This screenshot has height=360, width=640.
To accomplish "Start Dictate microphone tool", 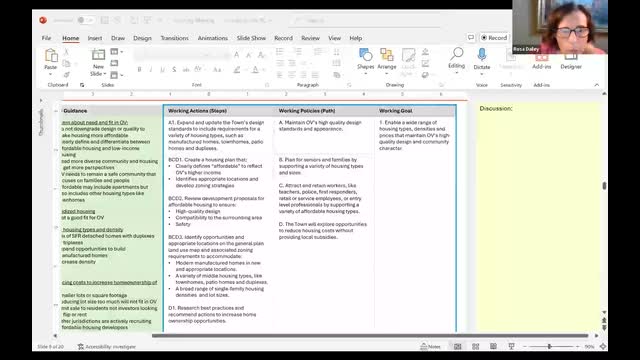I will pos(482,60).
